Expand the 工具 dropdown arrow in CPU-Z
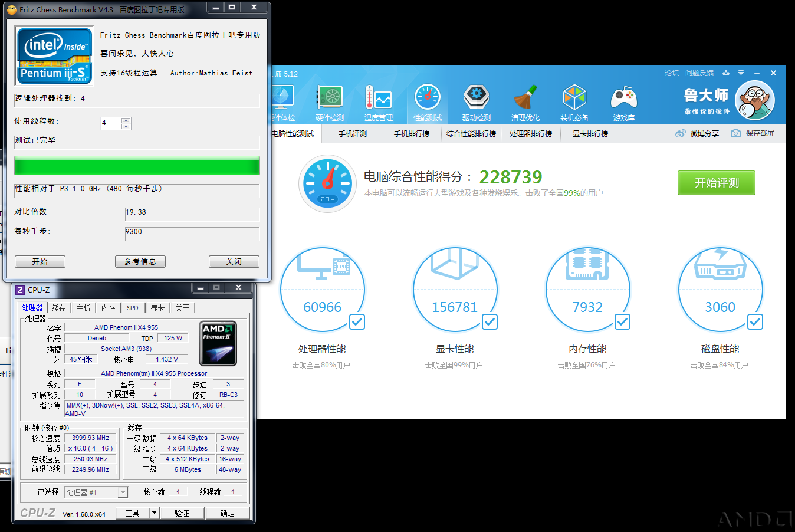 tap(154, 513)
